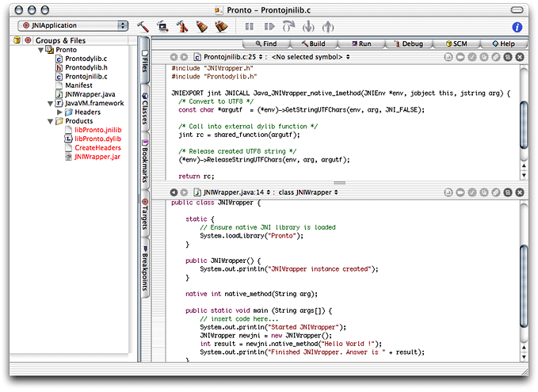Switch to the Build tab
The image size is (538, 392).
(314, 44)
